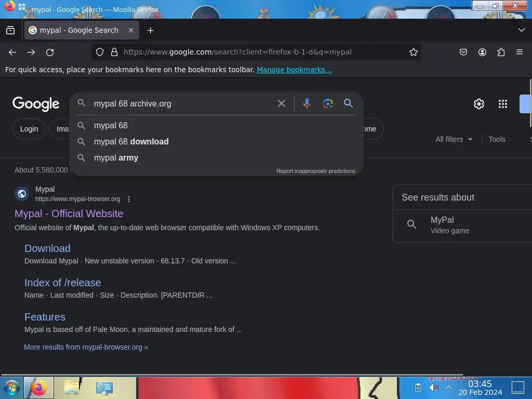
Task: Select suggestion 'mypal army'
Action: pyautogui.click(x=217, y=158)
